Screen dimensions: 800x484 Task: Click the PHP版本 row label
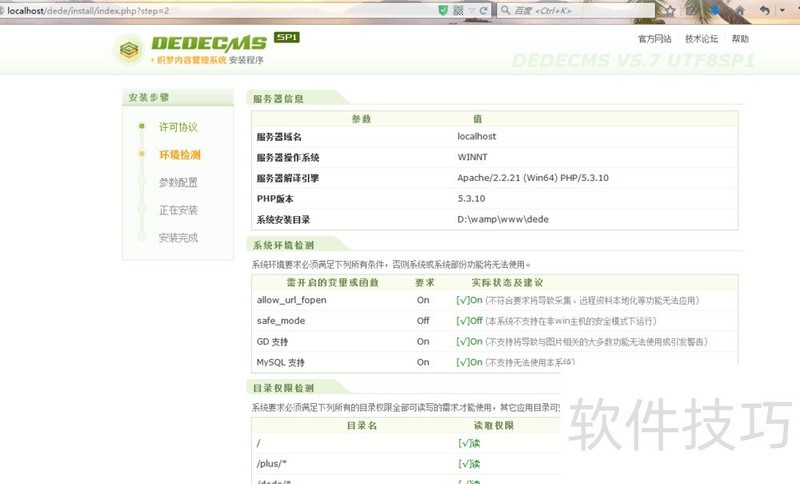tap(275, 199)
